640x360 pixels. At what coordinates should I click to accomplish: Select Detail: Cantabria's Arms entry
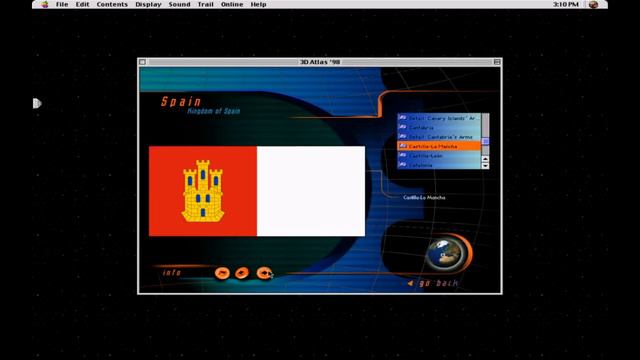[x=439, y=137]
